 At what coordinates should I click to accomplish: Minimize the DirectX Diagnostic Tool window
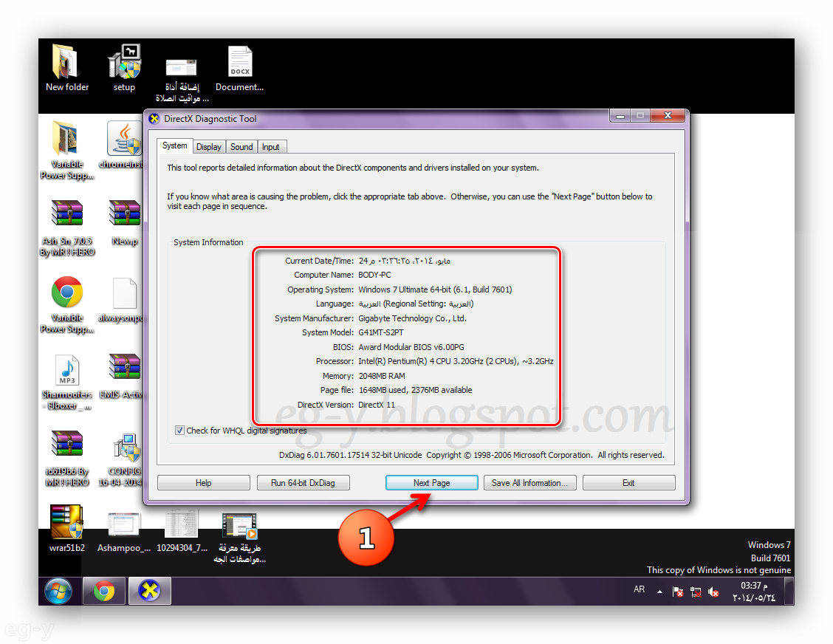click(x=620, y=115)
